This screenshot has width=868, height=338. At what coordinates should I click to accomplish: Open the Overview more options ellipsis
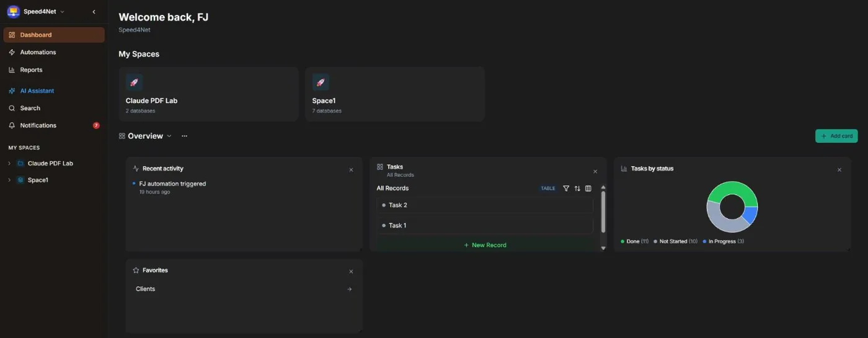pyautogui.click(x=184, y=136)
